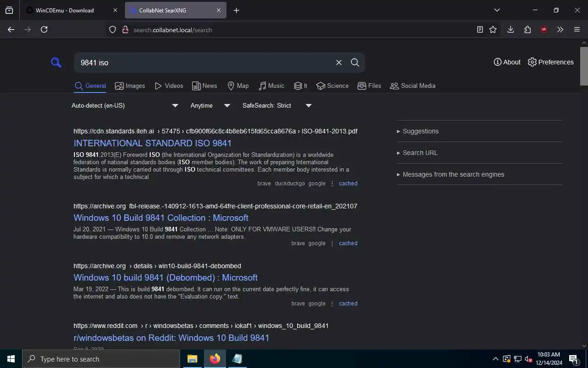Open a new tab
Image resolution: width=588 pixels, height=368 pixels.
[236, 10]
